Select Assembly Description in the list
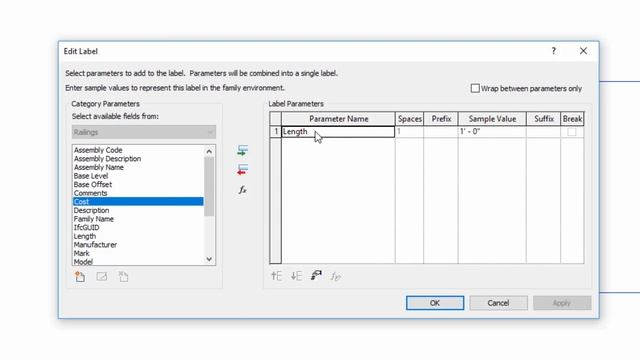640x360 pixels. click(x=107, y=159)
